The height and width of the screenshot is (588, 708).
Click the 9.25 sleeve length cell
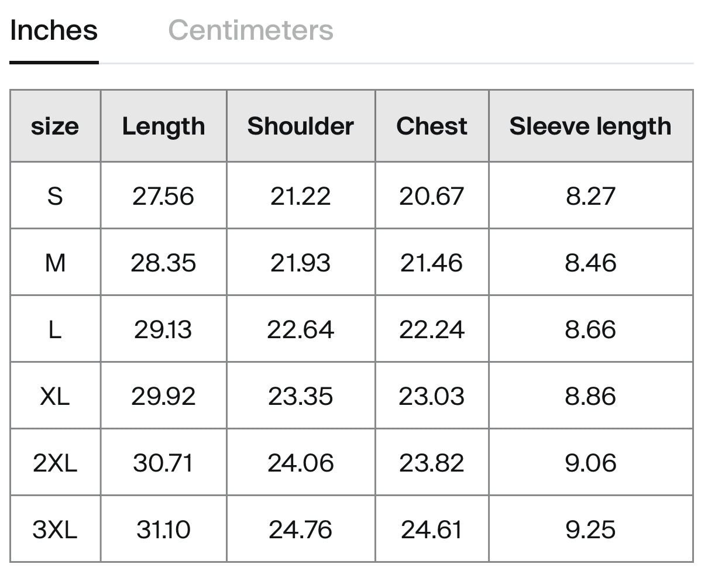pyautogui.click(x=591, y=529)
